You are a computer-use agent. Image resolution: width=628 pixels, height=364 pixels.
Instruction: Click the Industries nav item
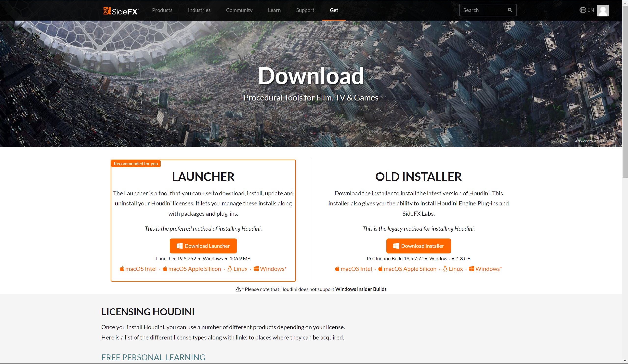click(x=199, y=10)
